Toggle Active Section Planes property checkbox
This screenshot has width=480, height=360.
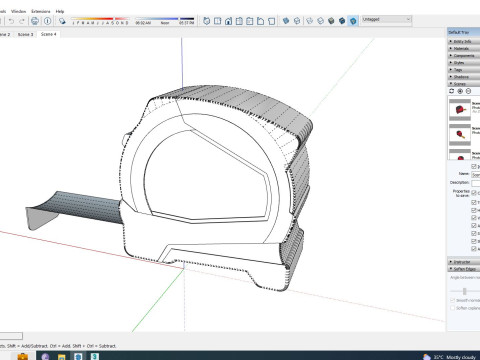(x=474, y=226)
